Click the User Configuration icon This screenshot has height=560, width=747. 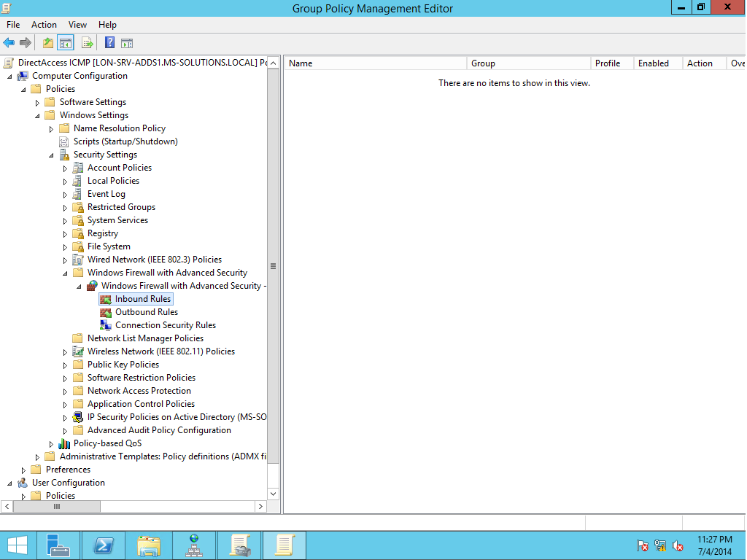pos(23,483)
